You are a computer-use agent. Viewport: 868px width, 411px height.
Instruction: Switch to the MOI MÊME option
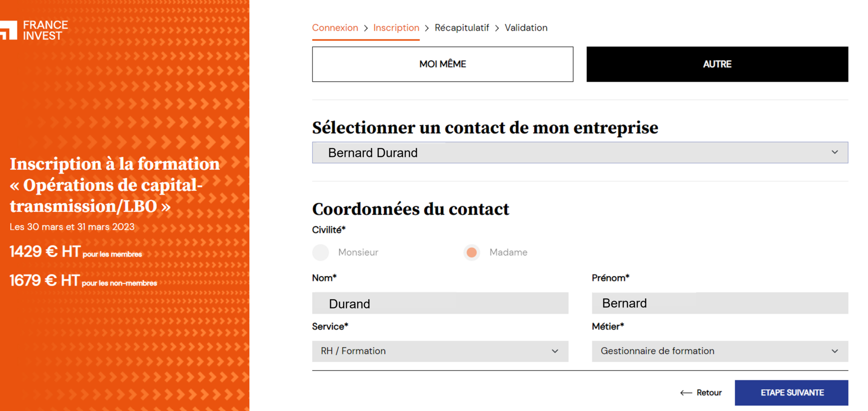click(x=442, y=64)
